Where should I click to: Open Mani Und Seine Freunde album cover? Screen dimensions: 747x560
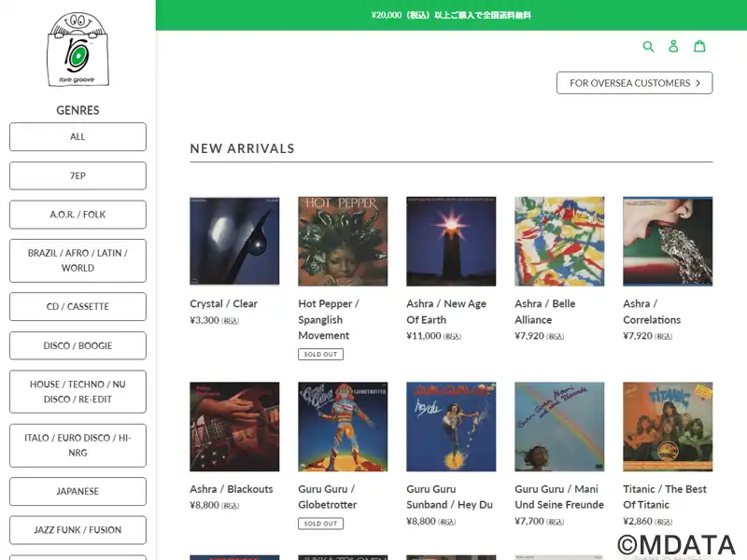[559, 427]
